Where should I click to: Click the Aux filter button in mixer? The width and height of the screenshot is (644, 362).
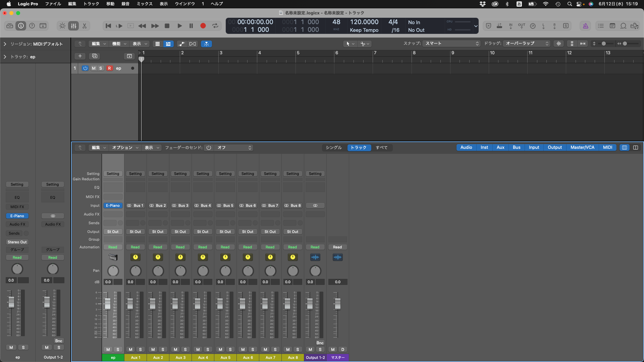[x=500, y=147]
